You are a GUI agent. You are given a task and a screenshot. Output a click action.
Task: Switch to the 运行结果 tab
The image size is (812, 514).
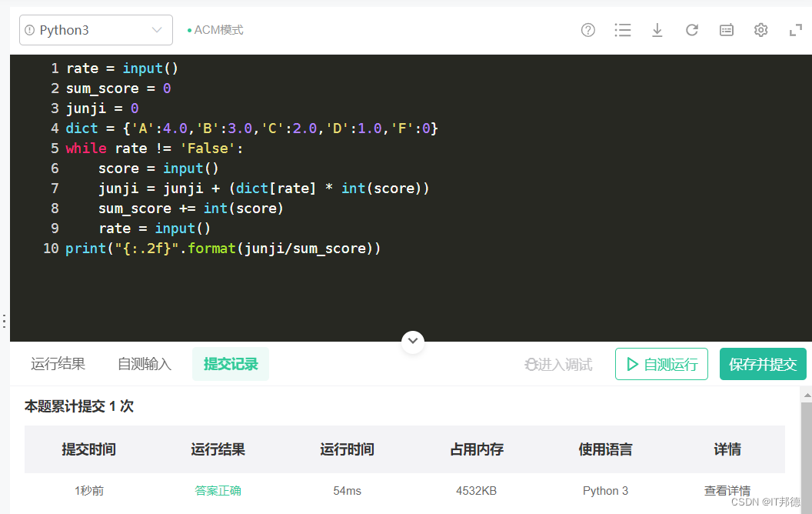[58, 364]
